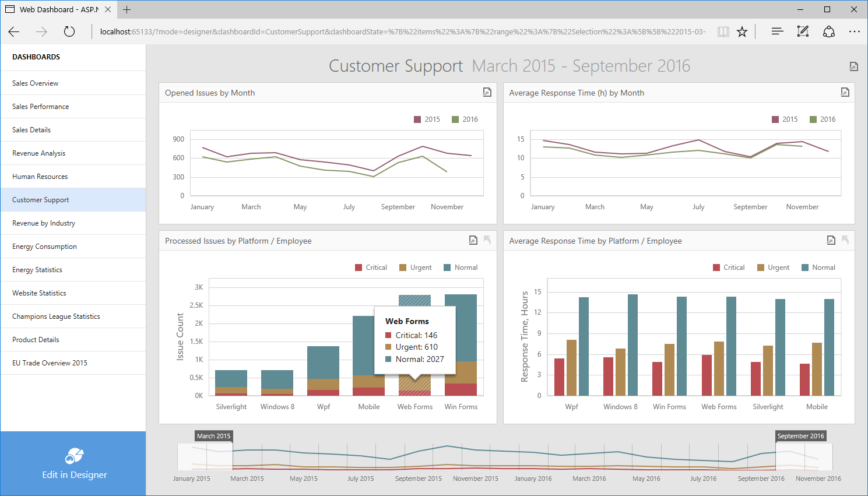Drill up in Average Response Time by Platform
The width and height of the screenshot is (868, 496).
pos(845,240)
